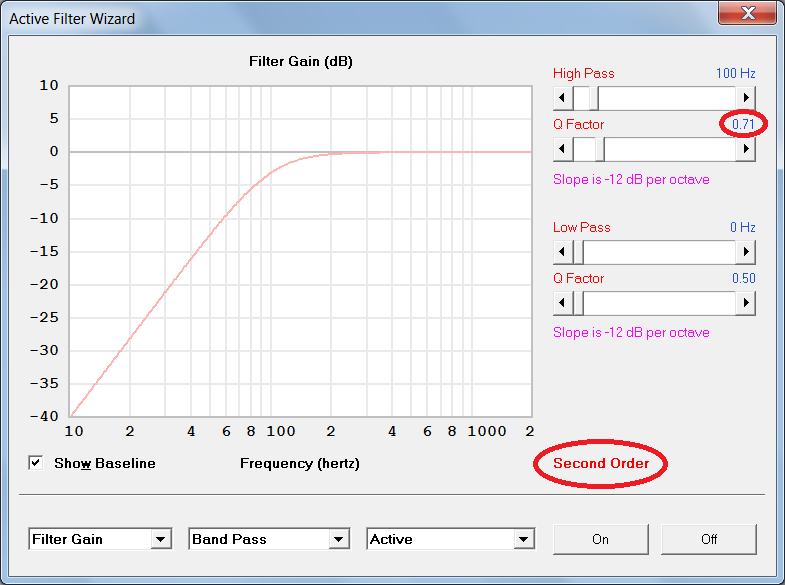Click the filter gain response graph
The height and width of the screenshot is (585, 785).
[300, 251]
